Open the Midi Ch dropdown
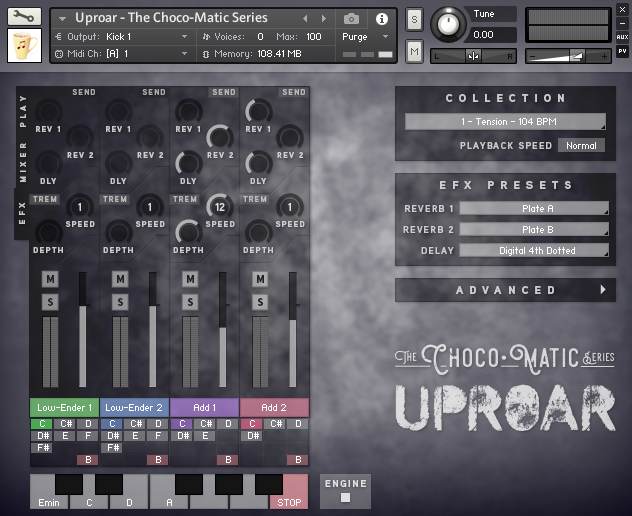The width and height of the screenshot is (632, 516). pos(121,54)
